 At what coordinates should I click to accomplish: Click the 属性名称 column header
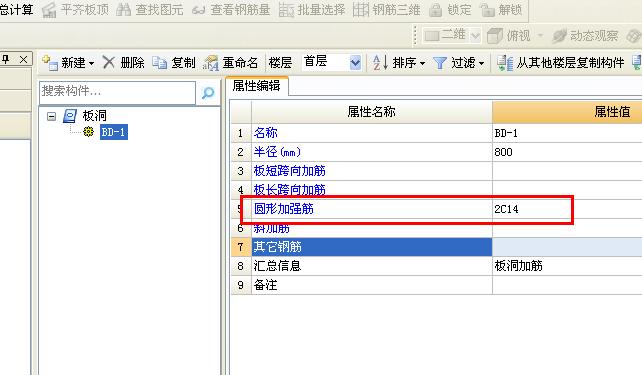tap(372, 112)
